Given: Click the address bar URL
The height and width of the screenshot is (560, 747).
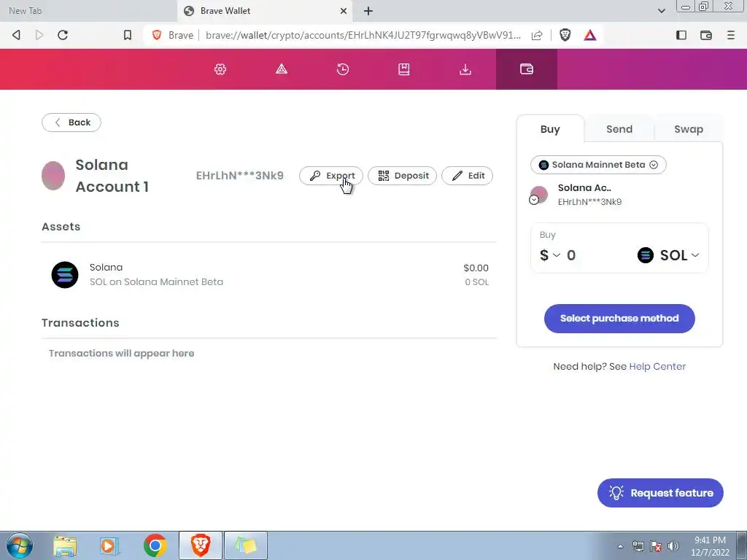Looking at the screenshot, I should [x=363, y=35].
